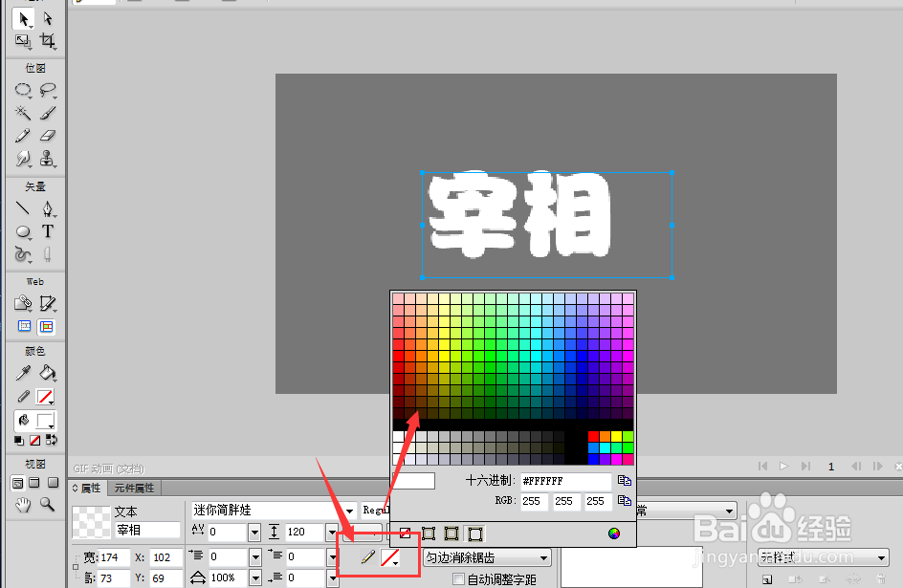The image size is (903, 588).
Task: Enable the 自动调整字距 checkbox
Action: click(x=458, y=577)
